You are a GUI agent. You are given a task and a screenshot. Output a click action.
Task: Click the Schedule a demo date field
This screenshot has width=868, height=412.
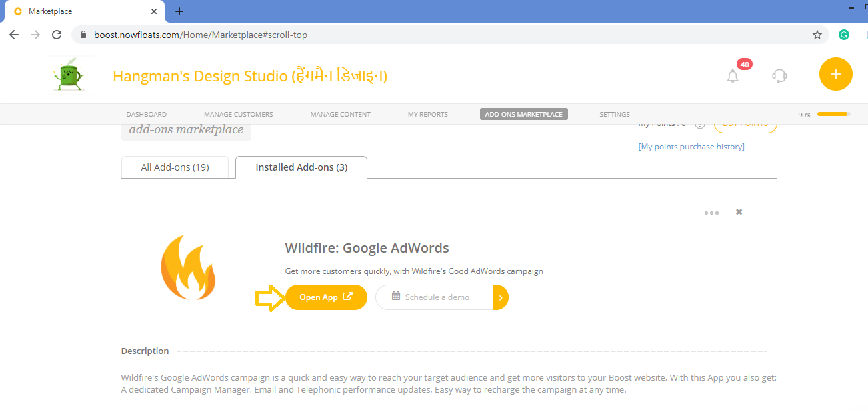435,297
